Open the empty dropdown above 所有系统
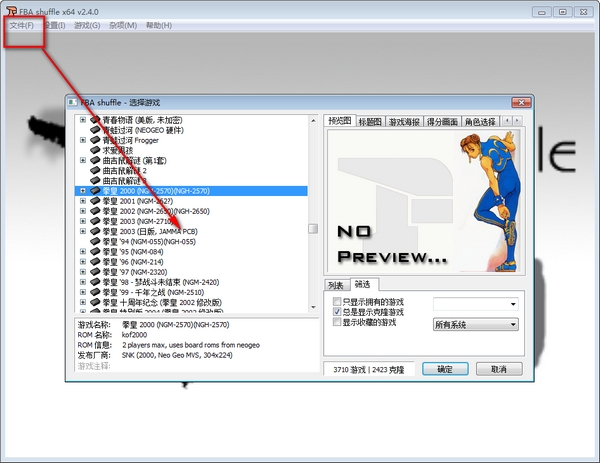 point(476,304)
